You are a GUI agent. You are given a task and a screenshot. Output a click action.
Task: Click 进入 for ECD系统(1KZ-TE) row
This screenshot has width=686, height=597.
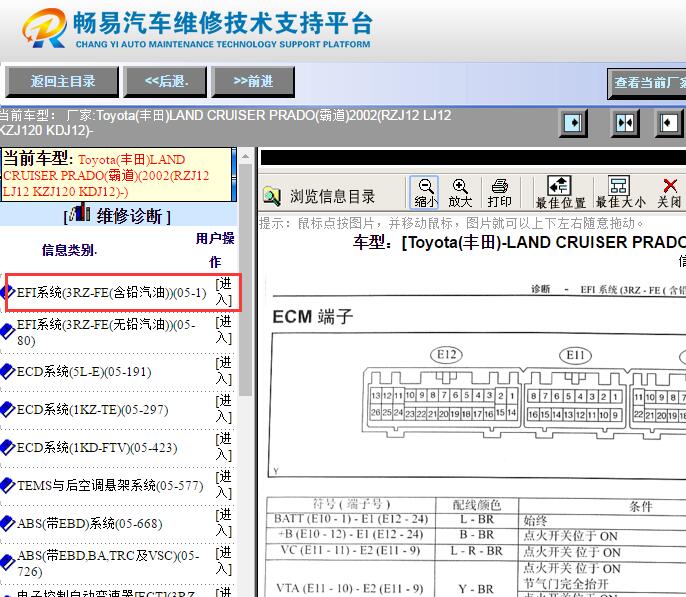(x=224, y=408)
